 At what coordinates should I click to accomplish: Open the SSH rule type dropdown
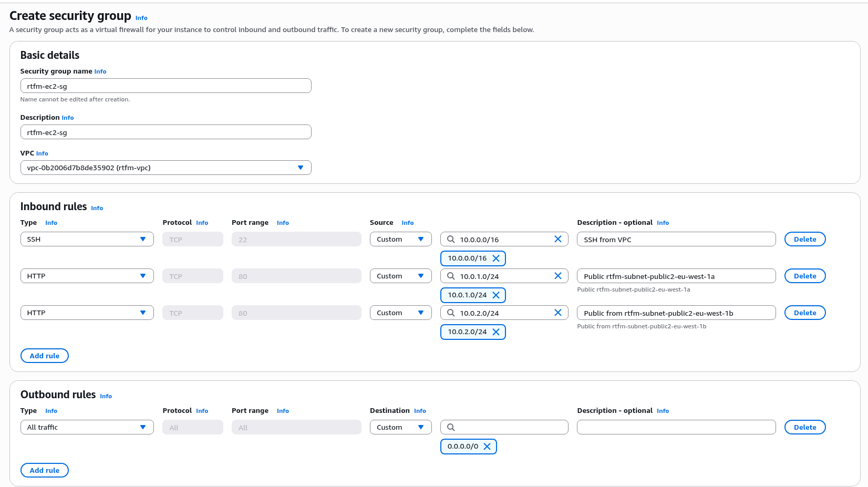click(87, 239)
